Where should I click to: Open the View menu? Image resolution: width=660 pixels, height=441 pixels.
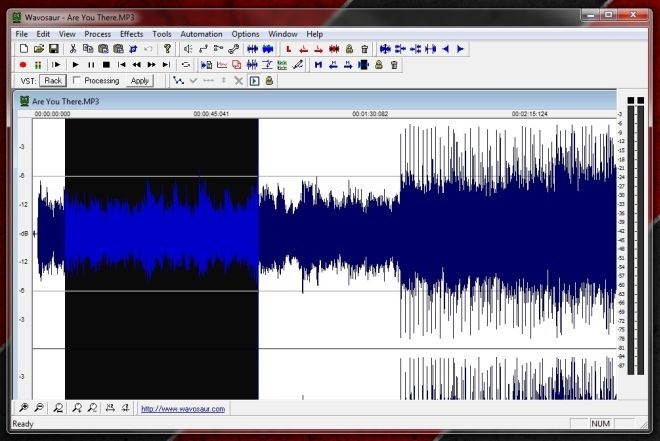tap(67, 34)
